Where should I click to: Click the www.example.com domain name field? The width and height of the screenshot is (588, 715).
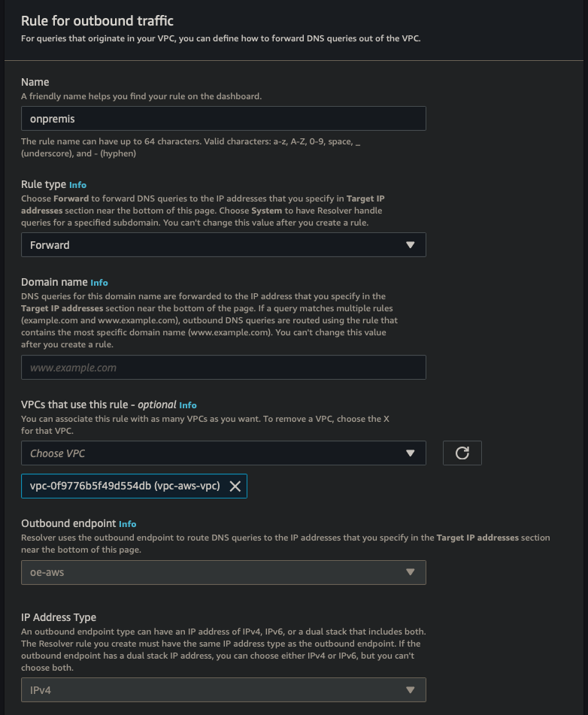[x=223, y=368]
